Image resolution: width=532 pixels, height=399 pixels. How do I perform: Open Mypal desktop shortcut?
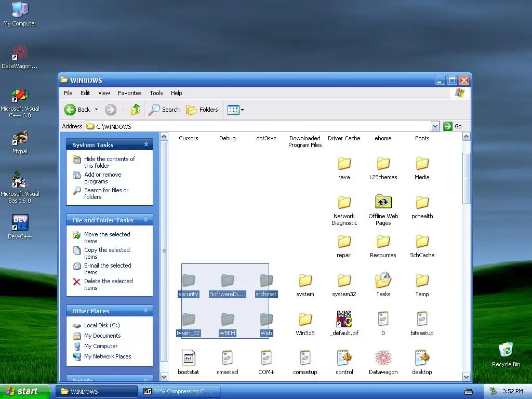(20, 142)
